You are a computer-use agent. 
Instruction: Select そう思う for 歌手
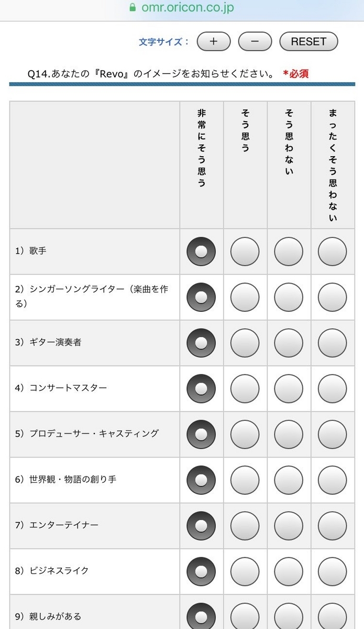coord(245,252)
